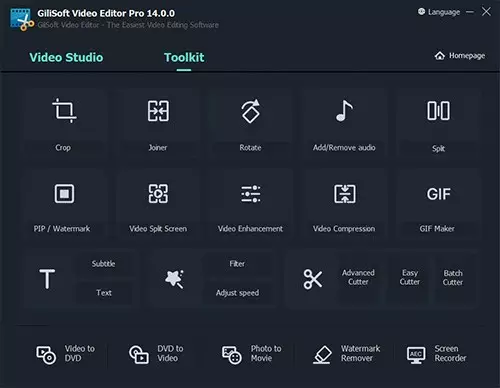Minimize the GiliSoft window
The image size is (500, 388).
click(x=470, y=12)
